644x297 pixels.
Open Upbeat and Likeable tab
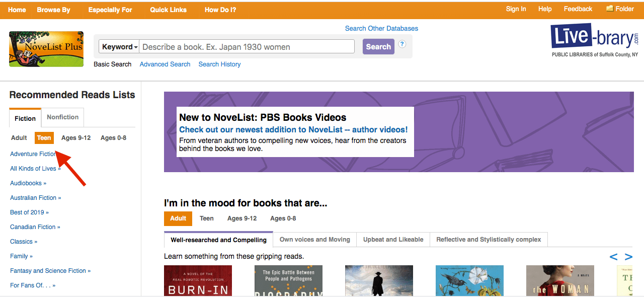point(393,240)
